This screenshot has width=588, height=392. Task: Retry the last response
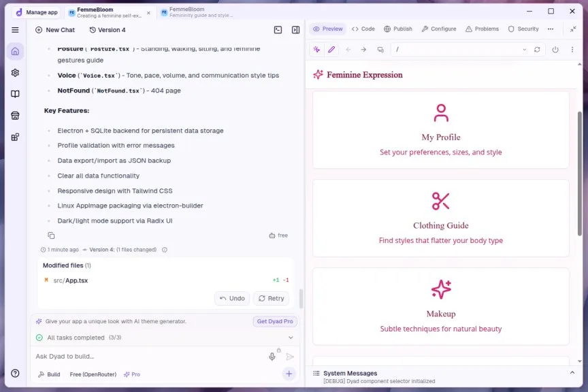click(x=271, y=298)
